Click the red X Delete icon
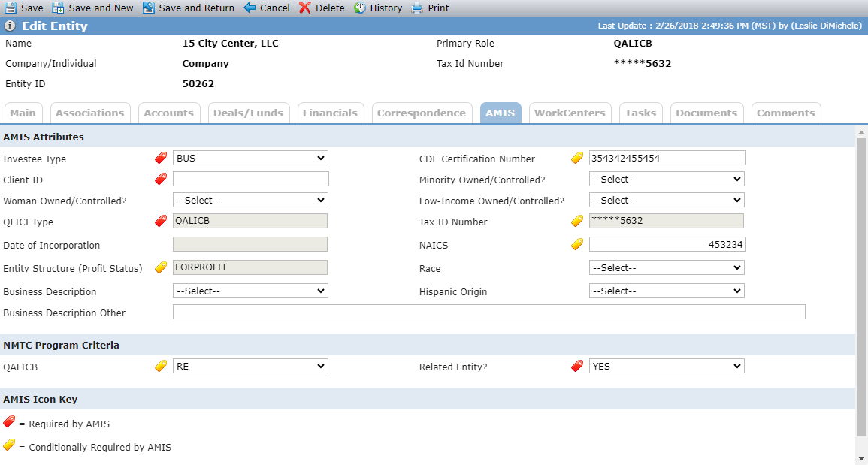Viewport: 868px width, 465px height. click(305, 8)
